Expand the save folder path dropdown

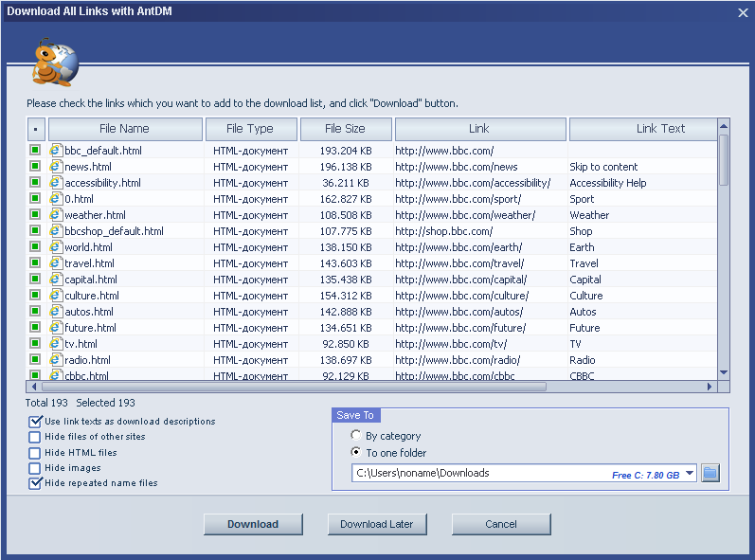point(690,473)
